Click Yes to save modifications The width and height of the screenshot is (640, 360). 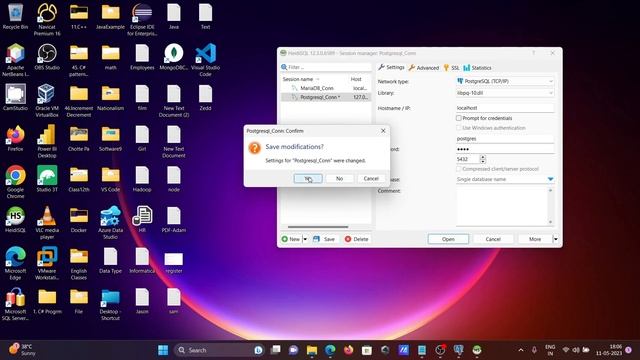point(308,178)
